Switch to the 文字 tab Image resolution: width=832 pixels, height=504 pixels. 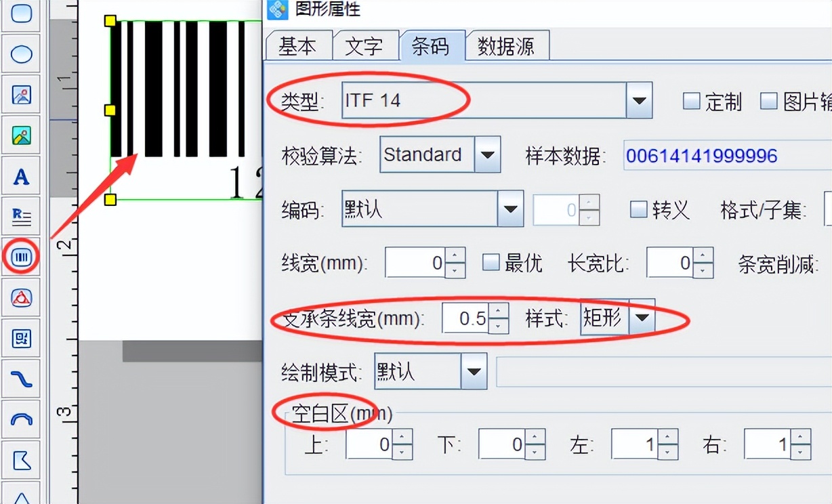click(x=366, y=45)
